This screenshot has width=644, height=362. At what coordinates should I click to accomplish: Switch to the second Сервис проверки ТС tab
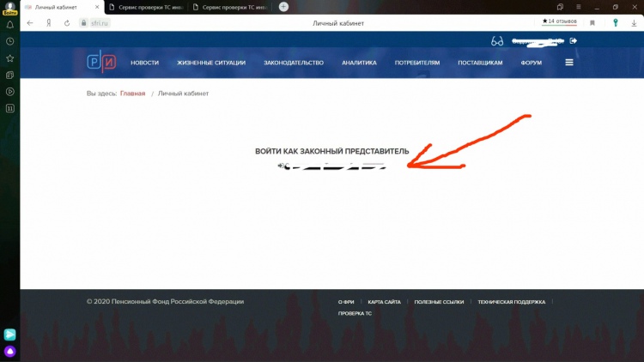click(x=230, y=7)
